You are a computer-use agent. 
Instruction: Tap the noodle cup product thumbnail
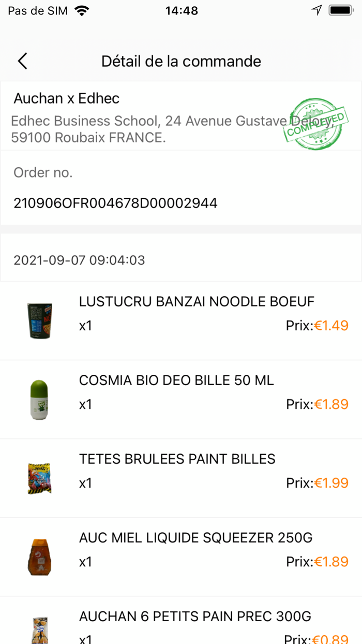click(39, 320)
